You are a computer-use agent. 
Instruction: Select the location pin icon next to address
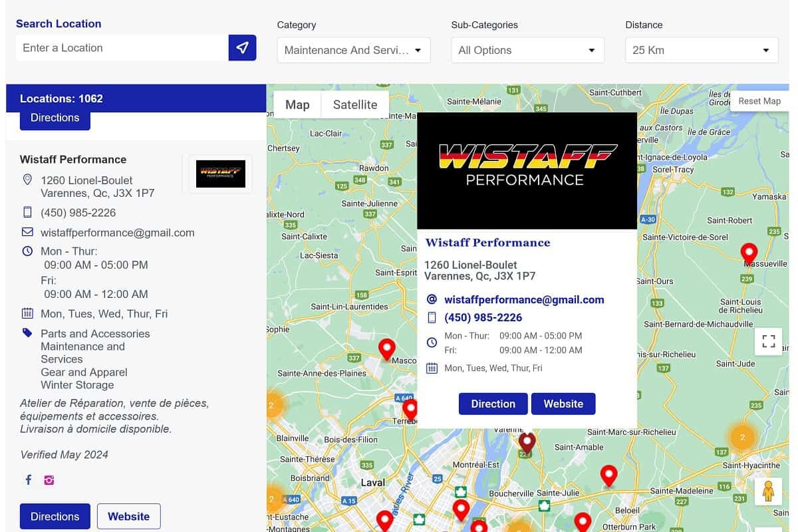tap(27, 180)
